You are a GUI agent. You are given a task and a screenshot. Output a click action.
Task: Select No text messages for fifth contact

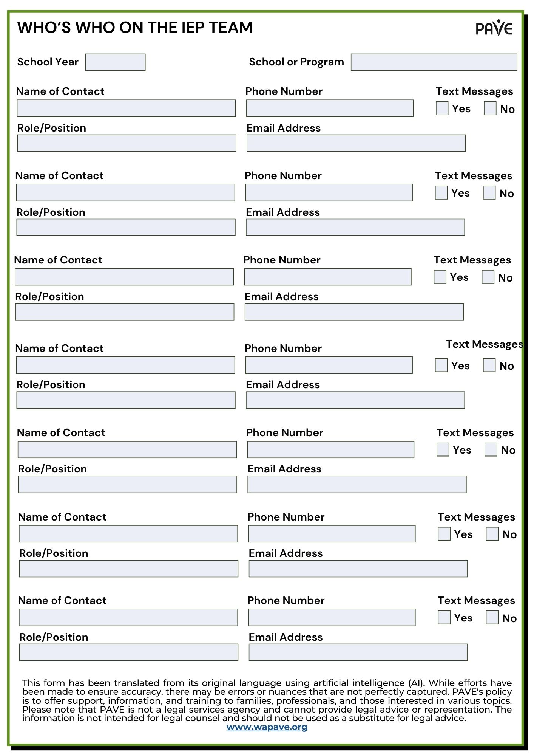(x=491, y=450)
